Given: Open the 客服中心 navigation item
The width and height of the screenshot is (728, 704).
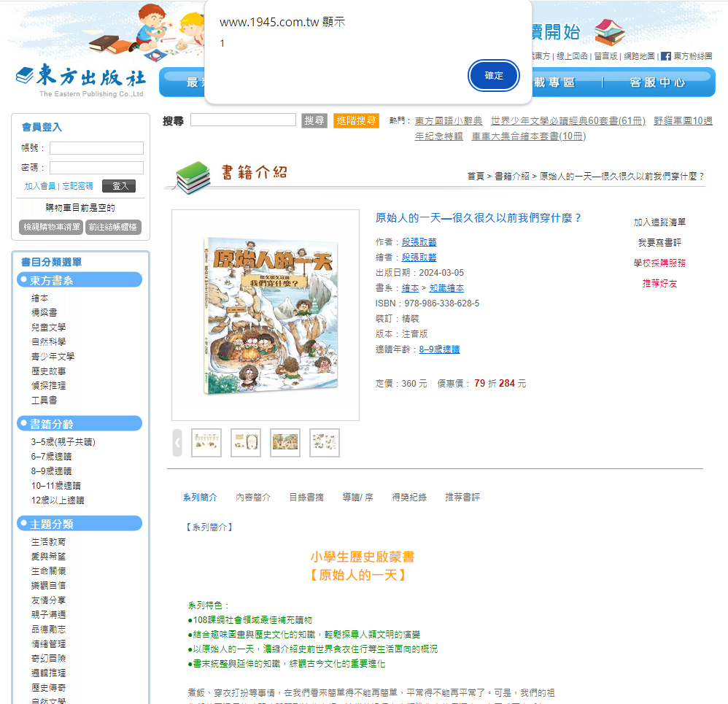Looking at the screenshot, I should [x=657, y=82].
